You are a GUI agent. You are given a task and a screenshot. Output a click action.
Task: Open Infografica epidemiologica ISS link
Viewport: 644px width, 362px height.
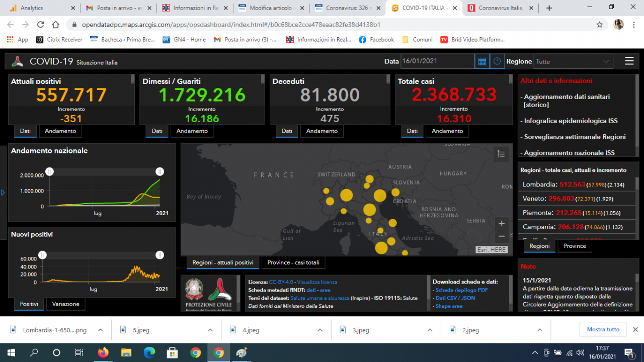pyautogui.click(x=571, y=121)
